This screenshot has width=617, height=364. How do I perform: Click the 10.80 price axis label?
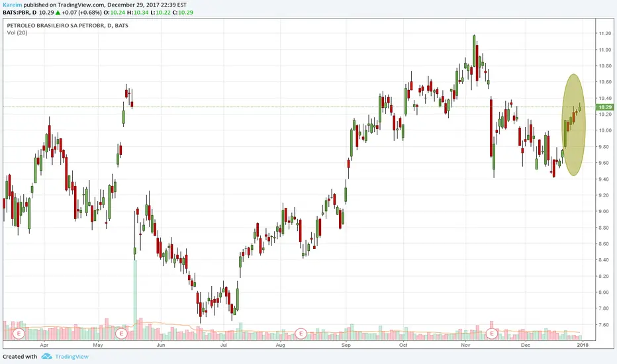605,66
